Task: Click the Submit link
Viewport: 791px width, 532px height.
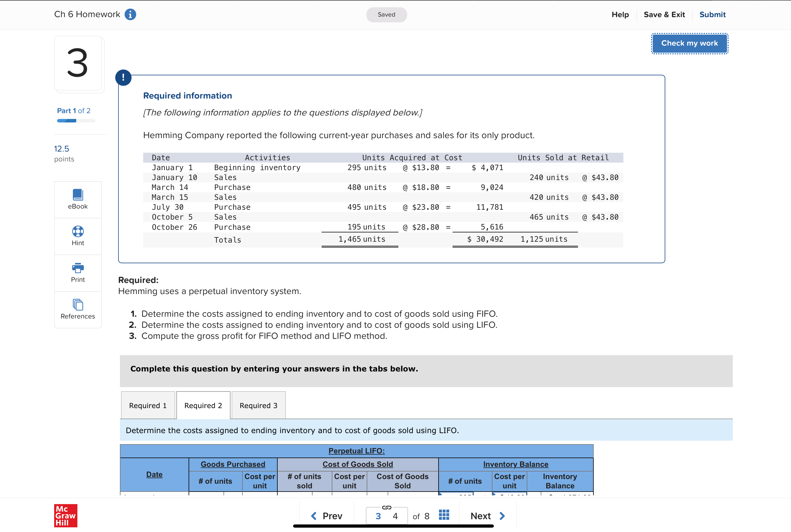Action: (x=712, y=15)
